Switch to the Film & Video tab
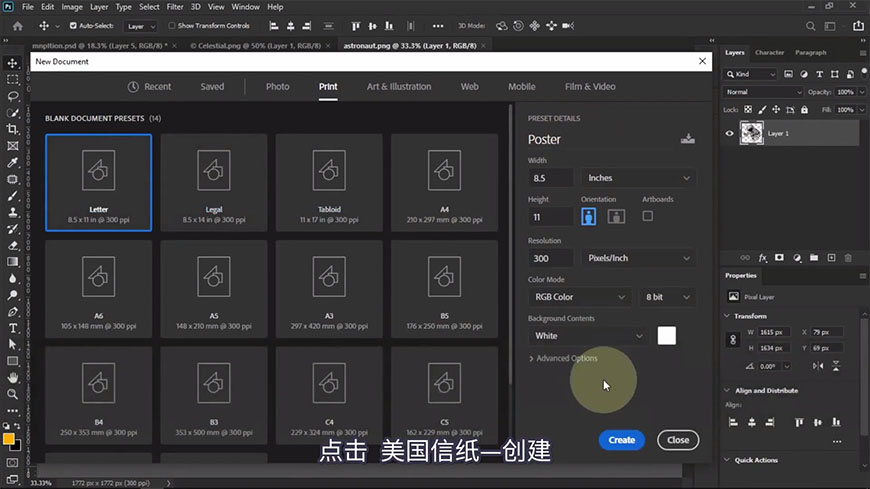Viewport: 870px width, 489px height. point(590,87)
